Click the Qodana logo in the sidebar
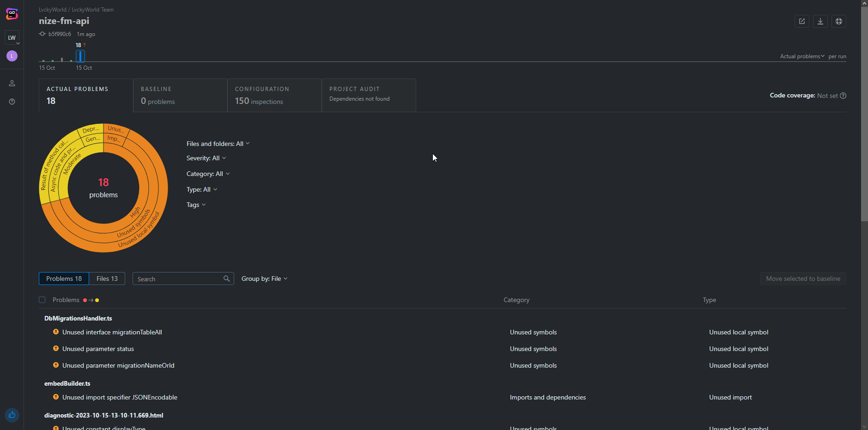 [x=12, y=14]
